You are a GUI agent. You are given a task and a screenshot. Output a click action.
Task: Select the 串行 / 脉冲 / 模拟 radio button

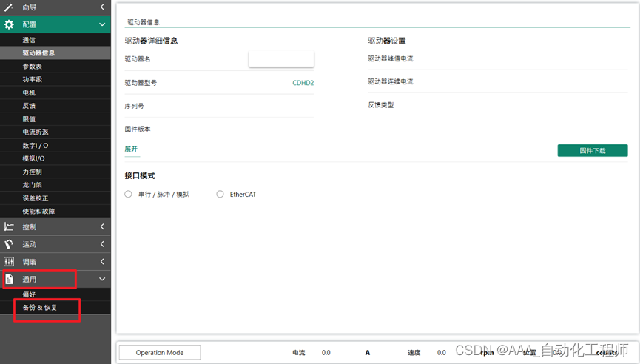(128, 195)
